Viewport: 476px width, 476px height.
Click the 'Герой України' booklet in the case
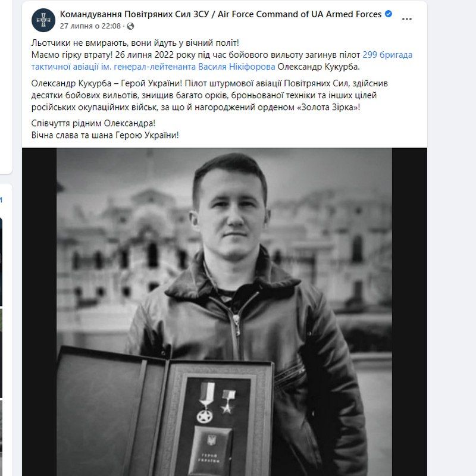212,450
